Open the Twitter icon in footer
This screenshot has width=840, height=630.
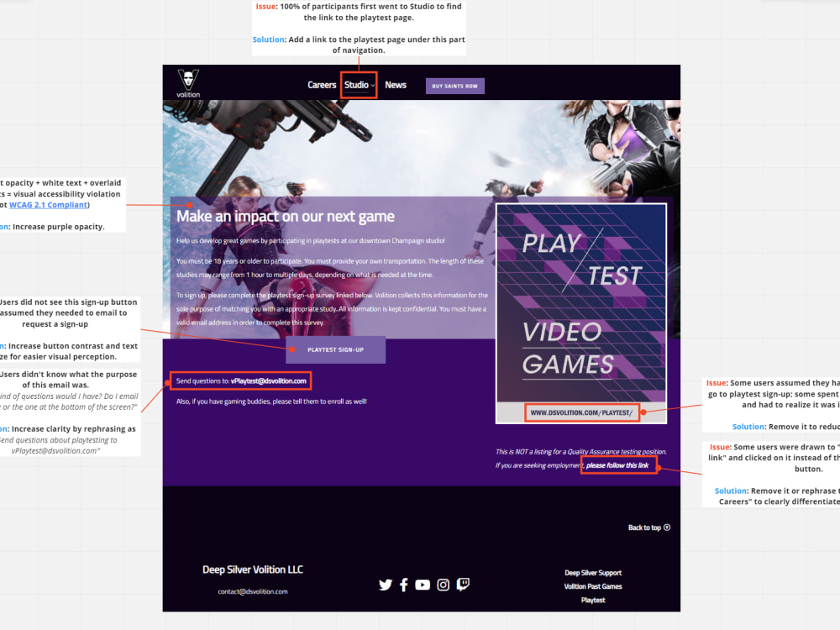point(386,585)
